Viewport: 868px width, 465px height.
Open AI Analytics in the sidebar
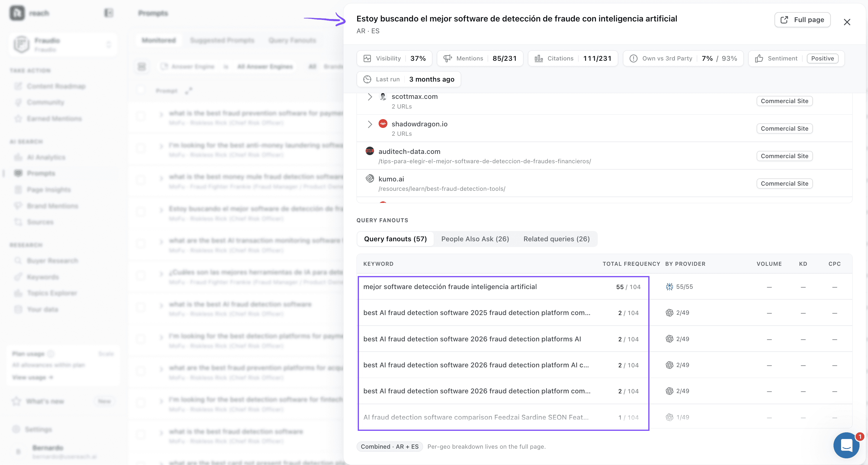46,158
